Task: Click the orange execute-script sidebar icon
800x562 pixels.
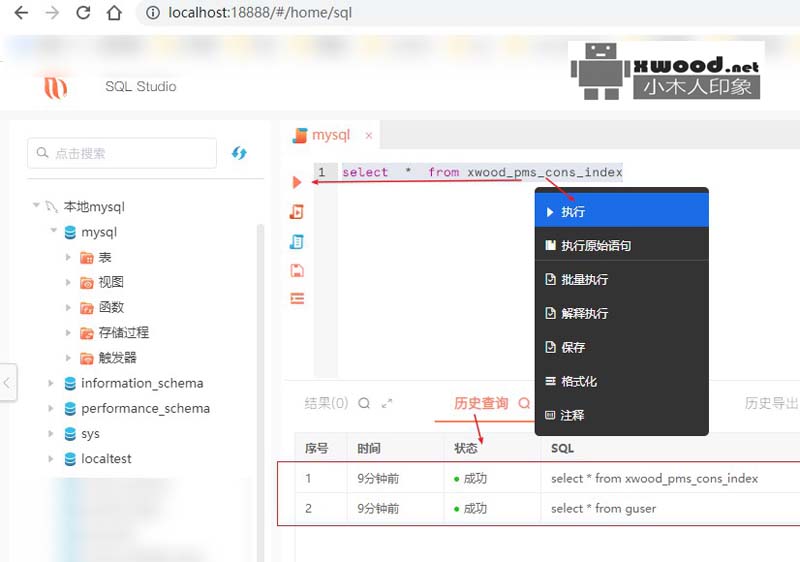Action: pyautogui.click(x=296, y=212)
